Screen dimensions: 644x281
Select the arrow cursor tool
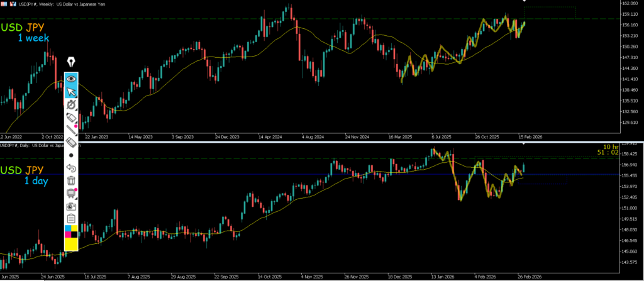point(71,93)
